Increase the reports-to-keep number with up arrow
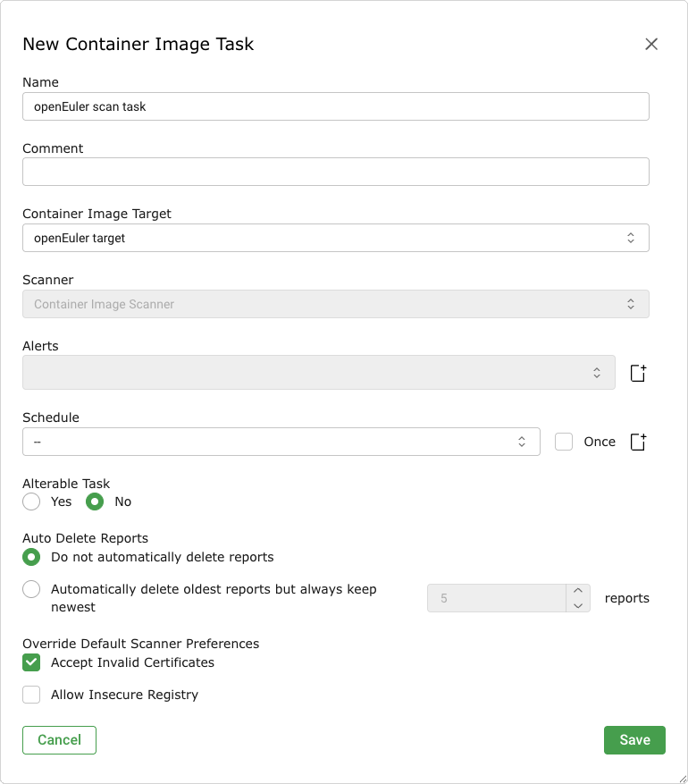688x784 pixels. coord(578,591)
